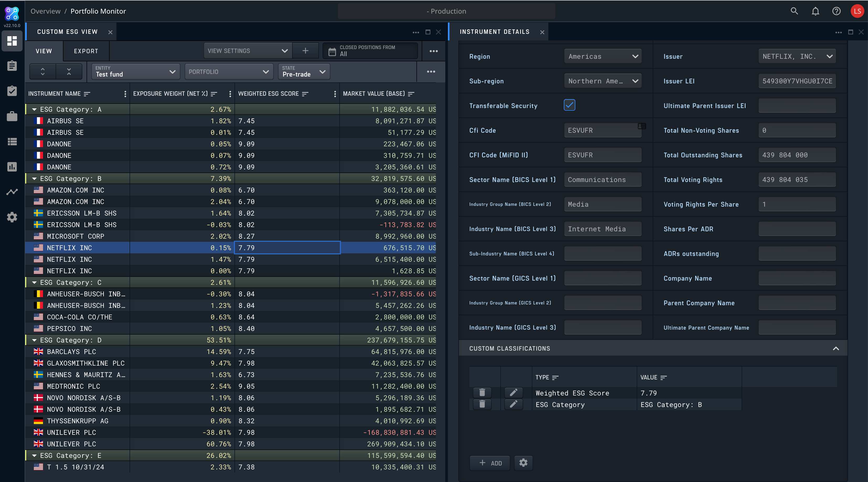Screen dimensions: 868x482
Task: Click the search magnifier icon in header
Action: pos(794,11)
